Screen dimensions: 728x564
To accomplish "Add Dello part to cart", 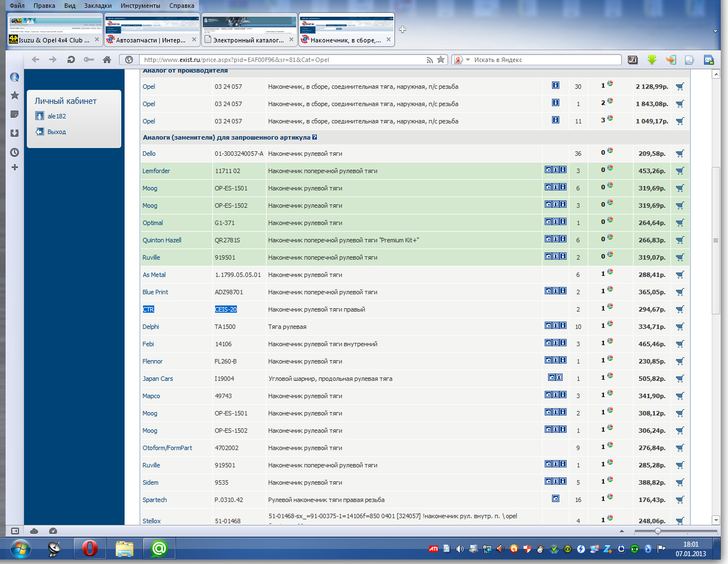I will pyautogui.click(x=680, y=154).
